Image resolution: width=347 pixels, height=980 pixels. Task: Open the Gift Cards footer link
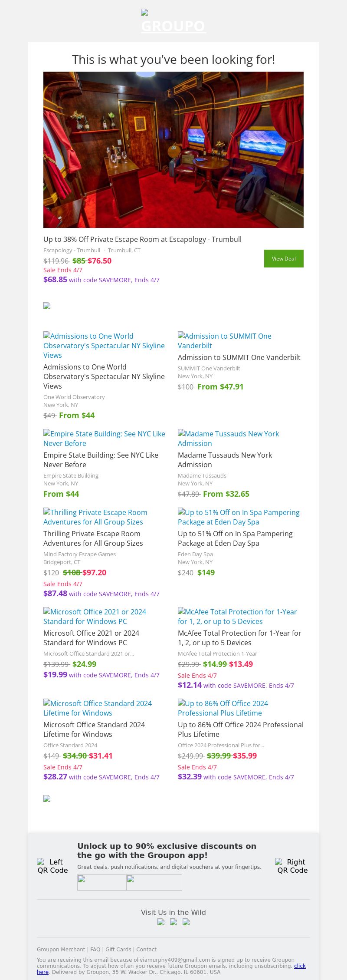118,950
